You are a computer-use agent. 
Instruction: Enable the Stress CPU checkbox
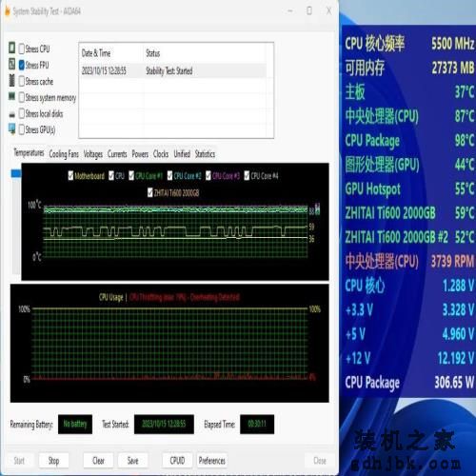22,49
